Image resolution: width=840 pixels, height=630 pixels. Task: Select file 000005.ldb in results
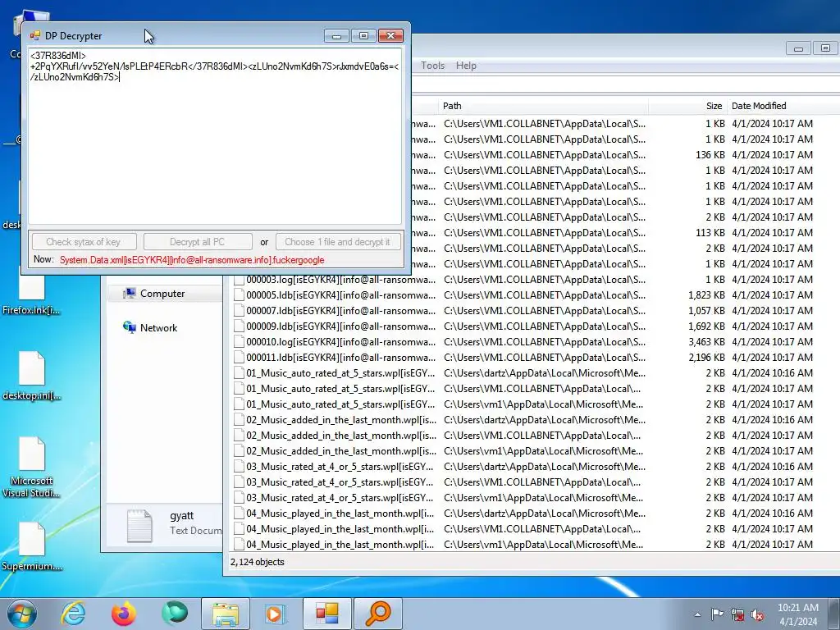340,295
